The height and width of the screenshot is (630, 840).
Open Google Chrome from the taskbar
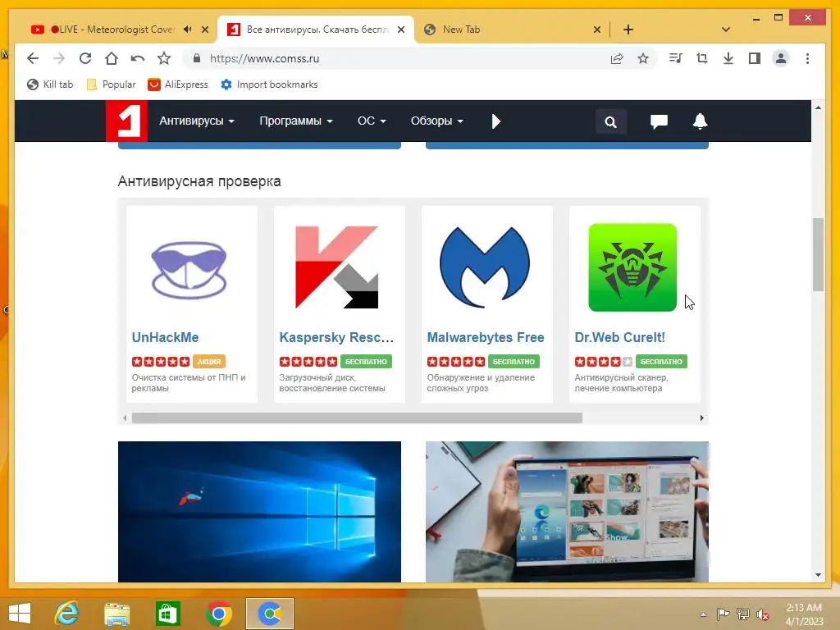point(218,614)
